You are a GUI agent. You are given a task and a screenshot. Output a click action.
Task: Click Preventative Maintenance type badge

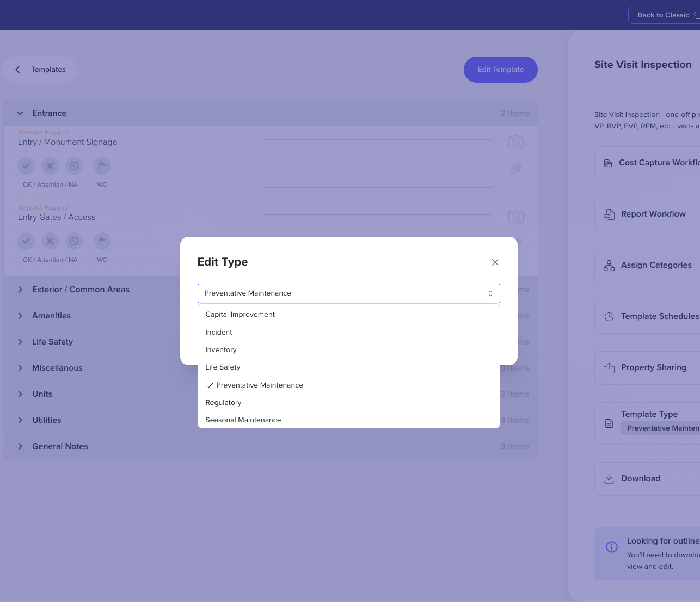pos(660,428)
